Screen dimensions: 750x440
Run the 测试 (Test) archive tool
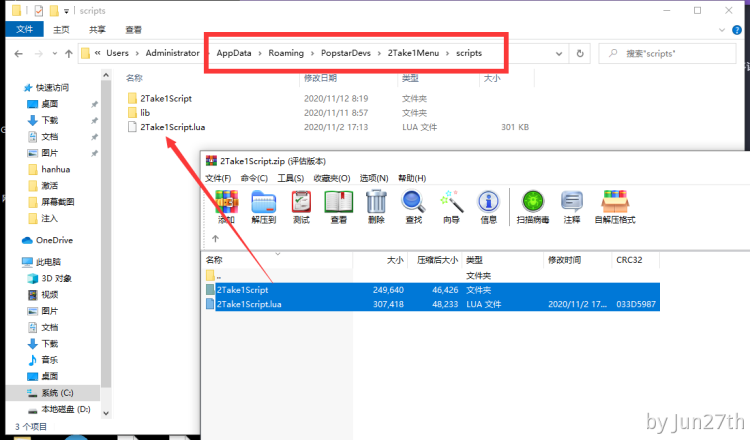(x=301, y=205)
